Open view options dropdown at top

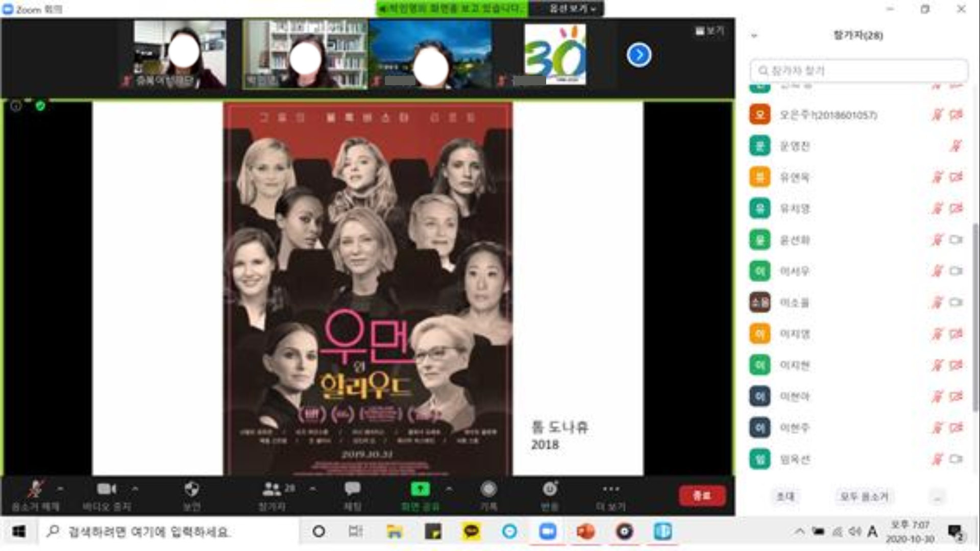(x=572, y=9)
